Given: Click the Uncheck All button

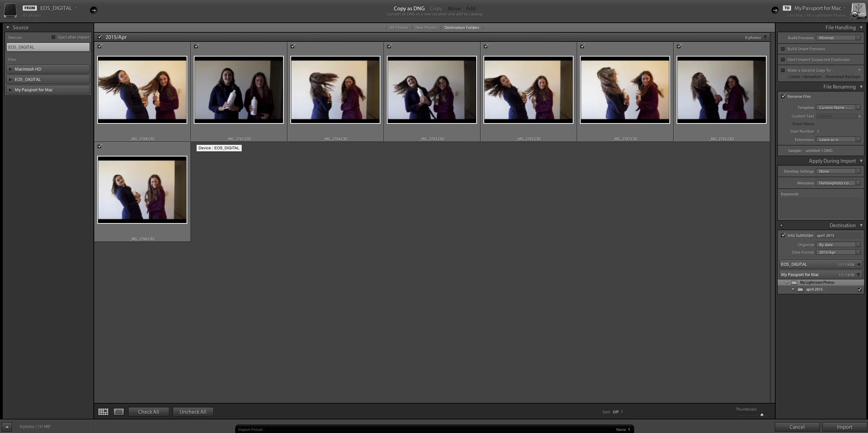Looking at the screenshot, I should tap(193, 412).
